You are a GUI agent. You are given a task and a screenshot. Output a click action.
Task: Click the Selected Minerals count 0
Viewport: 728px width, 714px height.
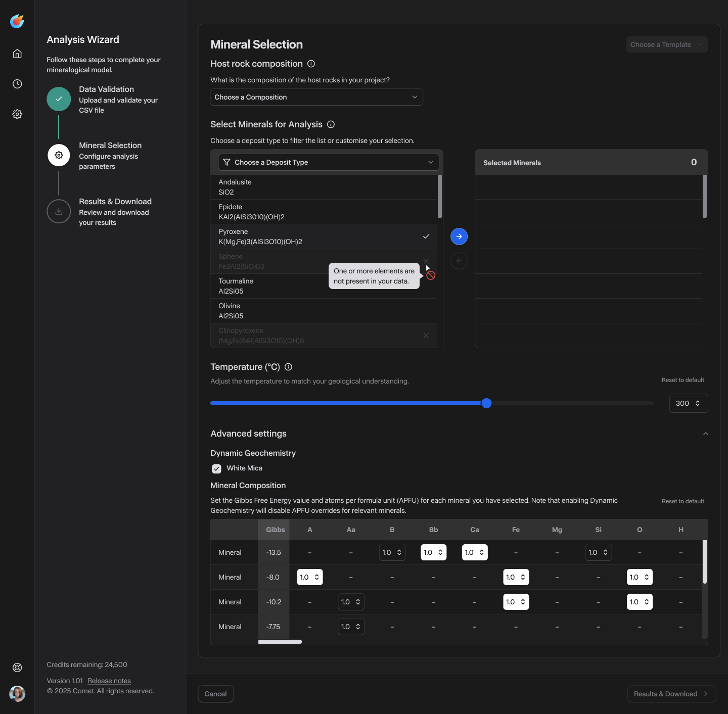point(694,162)
